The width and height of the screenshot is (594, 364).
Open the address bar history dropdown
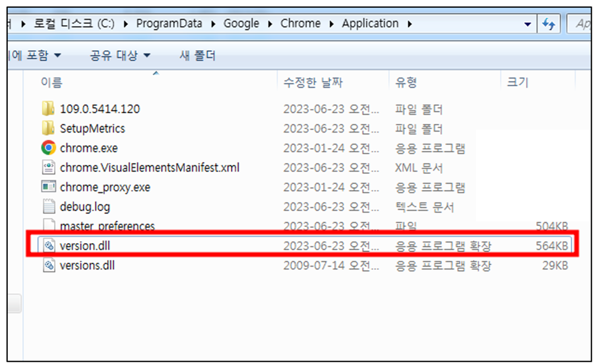[x=527, y=24]
